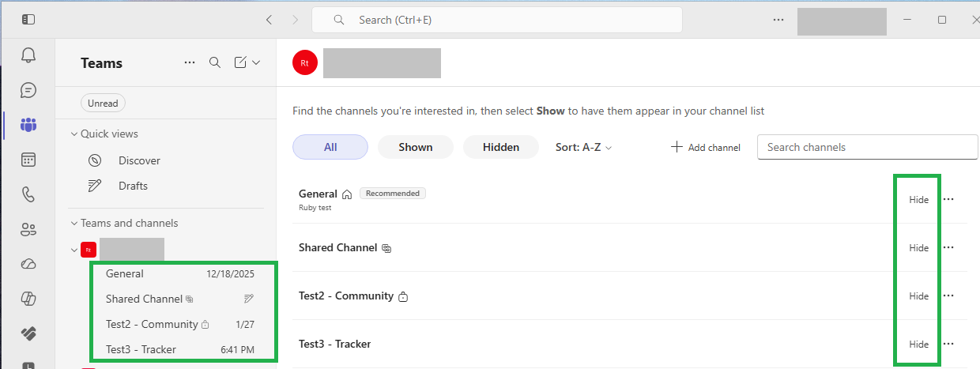980x369 pixels.
Task: Open the Chat icon in sidebar
Action: pos(28,90)
